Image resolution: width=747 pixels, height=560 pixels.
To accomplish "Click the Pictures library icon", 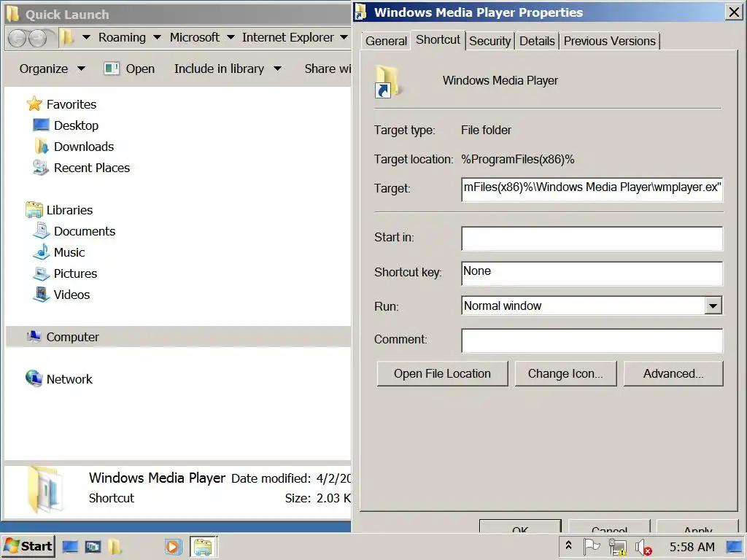I will [x=41, y=273].
